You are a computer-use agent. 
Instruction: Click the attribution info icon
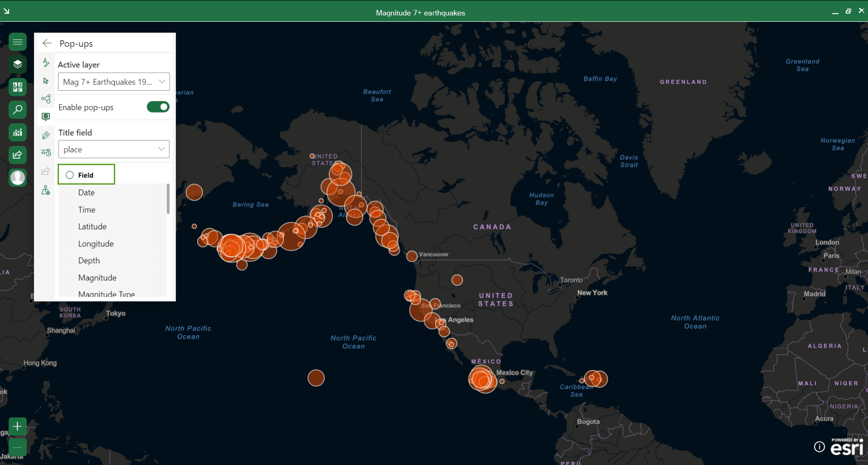(819, 447)
